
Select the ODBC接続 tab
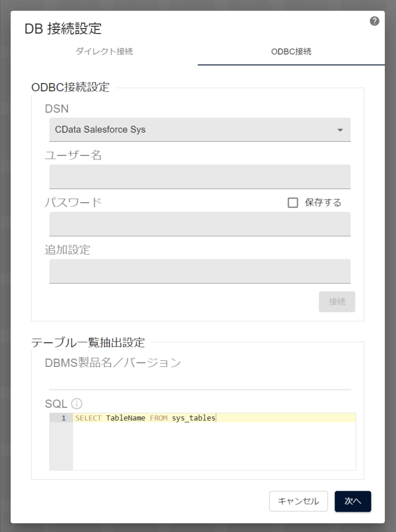[291, 51]
